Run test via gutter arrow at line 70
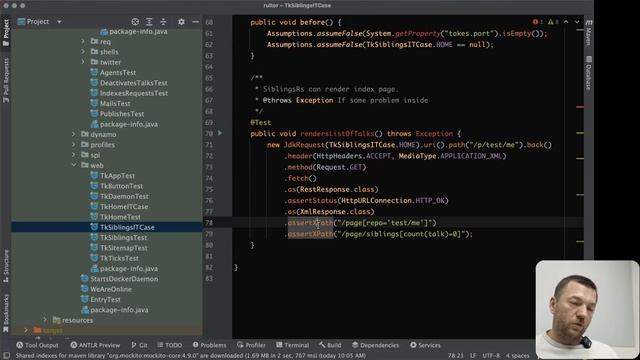Image resolution: width=640 pixels, height=360 pixels. pyautogui.click(x=220, y=133)
